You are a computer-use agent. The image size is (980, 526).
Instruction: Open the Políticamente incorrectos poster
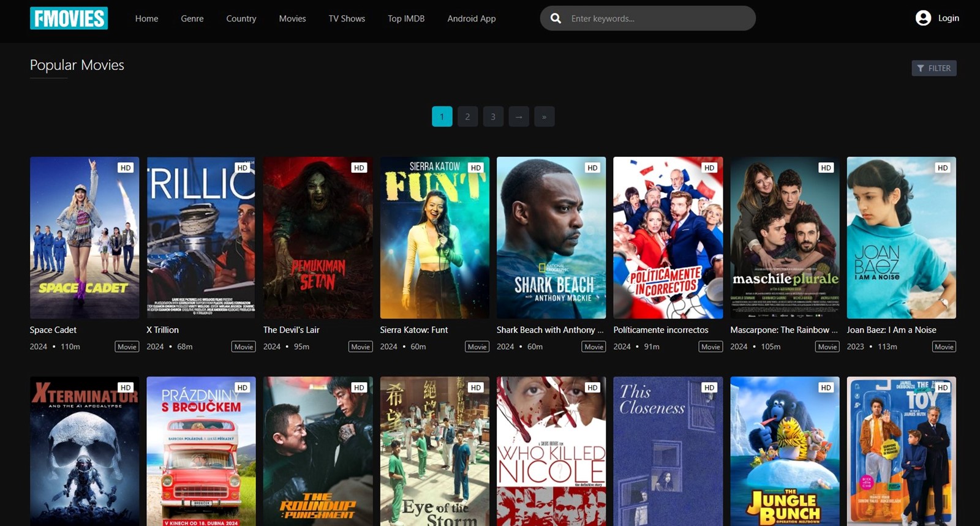[x=668, y=238]
